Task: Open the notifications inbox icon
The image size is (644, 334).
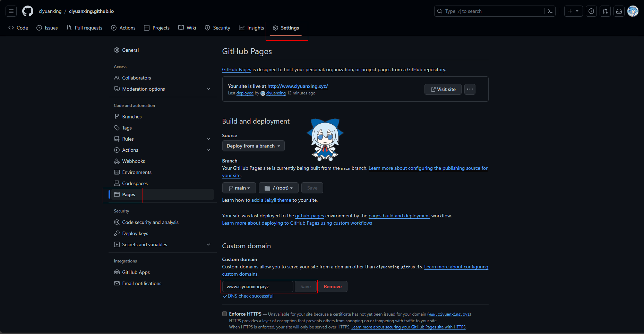Action: point(619,11)
